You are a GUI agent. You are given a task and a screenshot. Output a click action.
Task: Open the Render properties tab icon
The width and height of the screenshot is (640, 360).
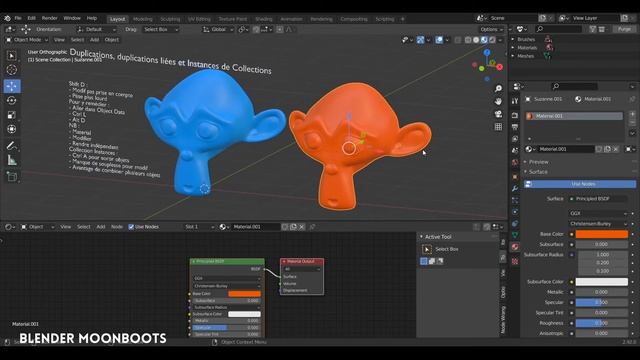pos(515,116)
